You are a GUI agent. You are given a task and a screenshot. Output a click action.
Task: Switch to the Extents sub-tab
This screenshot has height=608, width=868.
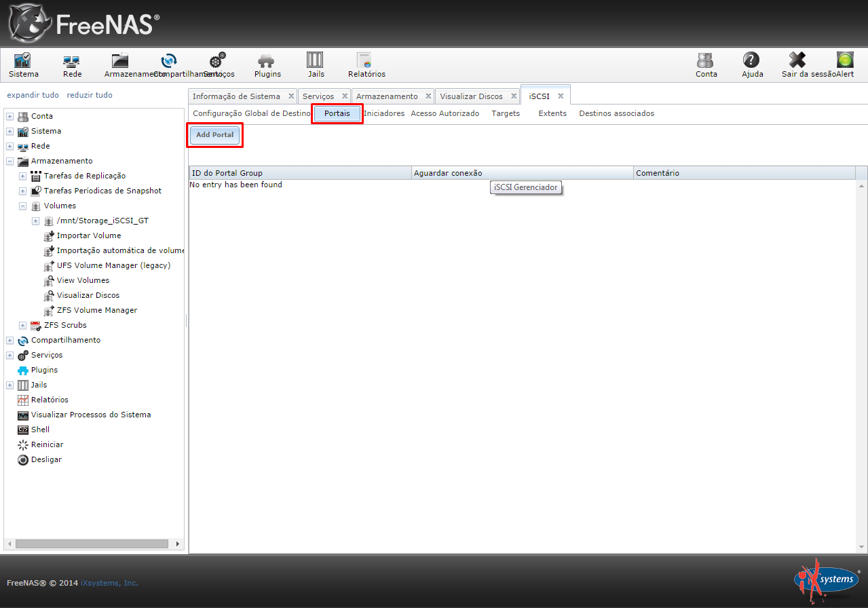552,114
